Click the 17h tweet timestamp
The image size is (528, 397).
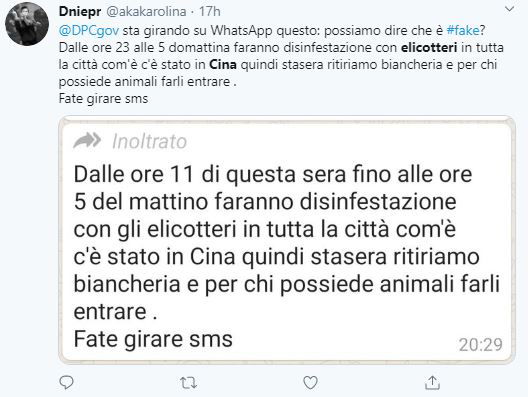209,11
